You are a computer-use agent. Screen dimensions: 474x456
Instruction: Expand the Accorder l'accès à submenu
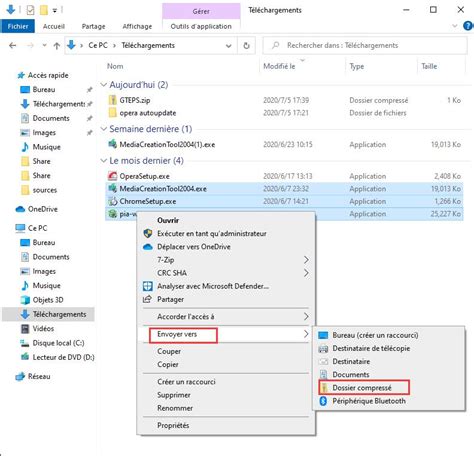coord(226,317)
